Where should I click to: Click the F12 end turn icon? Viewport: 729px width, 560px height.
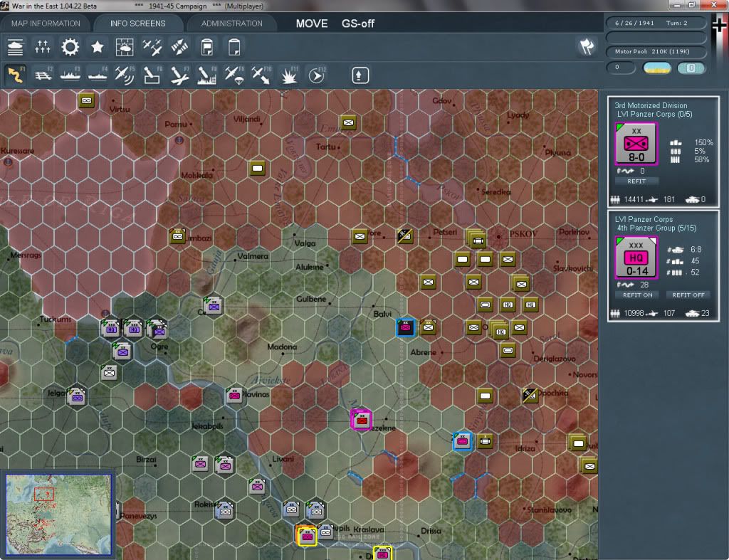317,75
